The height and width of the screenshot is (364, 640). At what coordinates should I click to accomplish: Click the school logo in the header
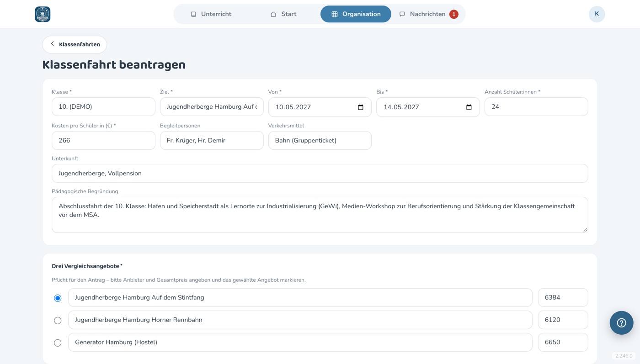43,14
